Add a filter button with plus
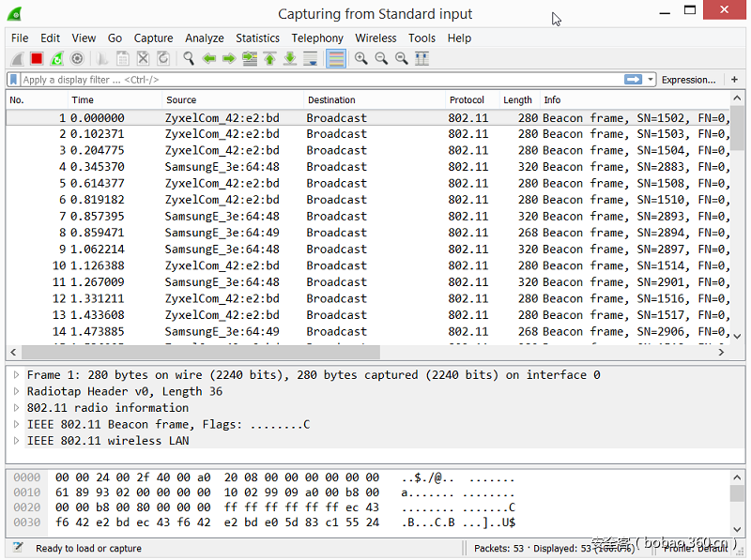The height and width of the screenshot is (560, 751). [x=734, y=80]
